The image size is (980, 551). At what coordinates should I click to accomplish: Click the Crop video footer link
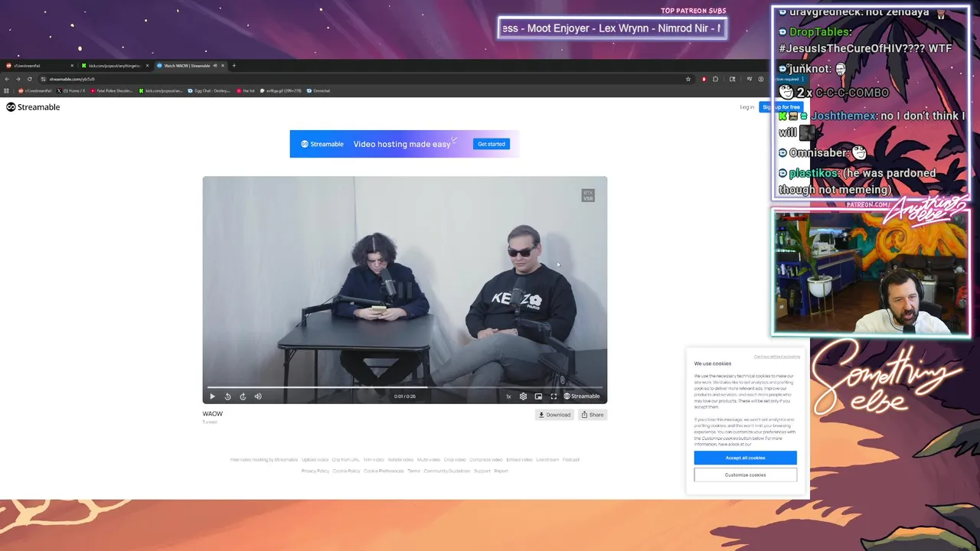455,460
